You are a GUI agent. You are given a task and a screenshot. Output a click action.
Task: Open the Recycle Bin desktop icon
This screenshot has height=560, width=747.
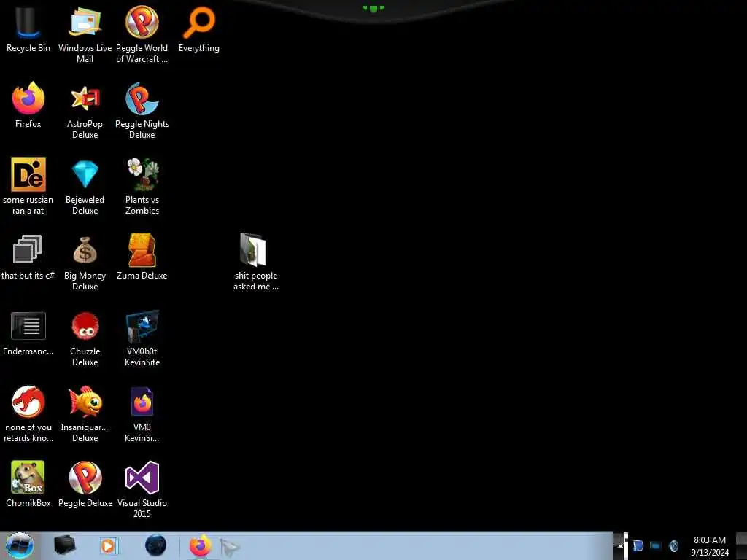pos(28,31)
